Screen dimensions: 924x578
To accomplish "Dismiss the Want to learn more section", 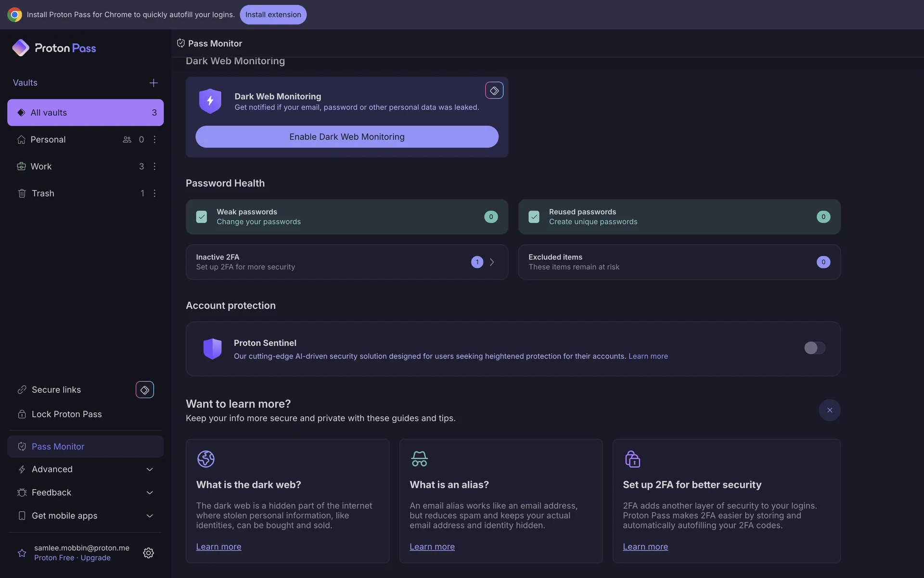I will pyautogui.click(x=829, y=410).
